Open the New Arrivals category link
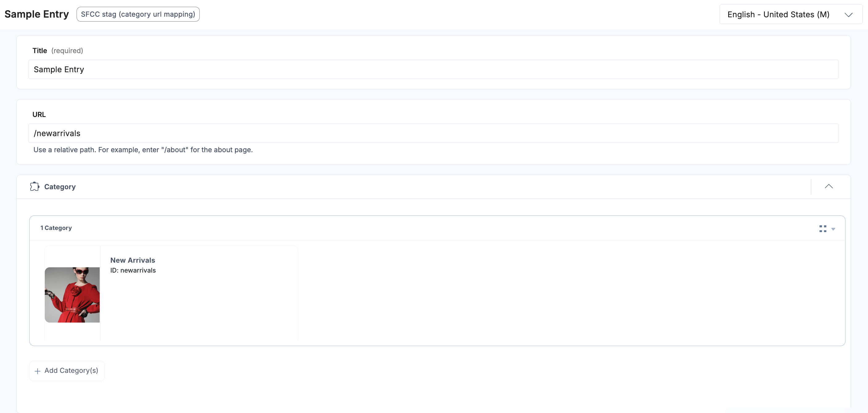Viewport: 868px width, 413px height. [132, 260]
